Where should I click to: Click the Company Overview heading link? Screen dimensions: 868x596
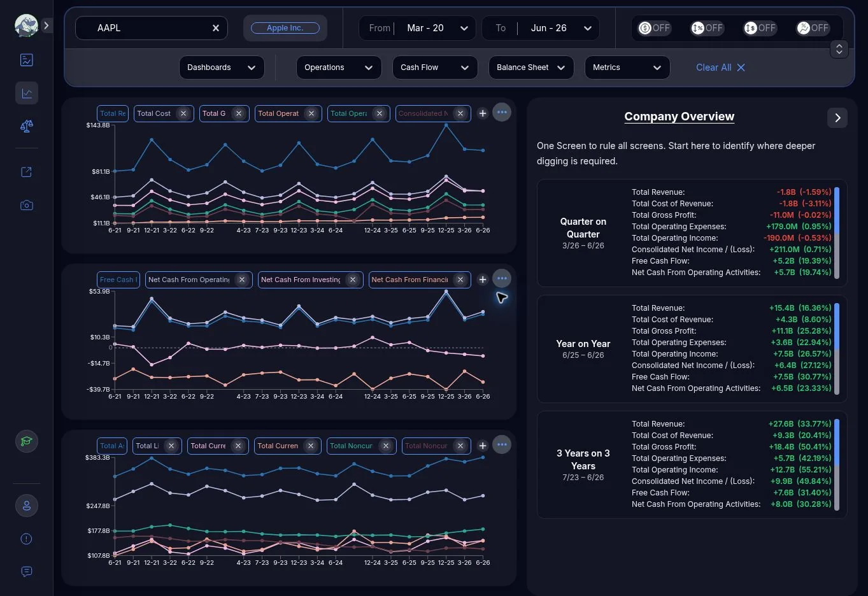tap(679, 117)
